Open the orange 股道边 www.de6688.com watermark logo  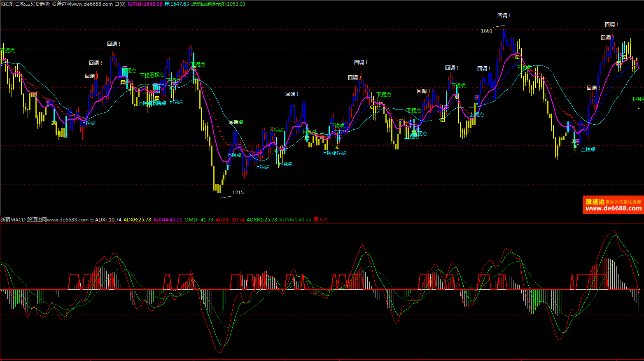[613, 205]
